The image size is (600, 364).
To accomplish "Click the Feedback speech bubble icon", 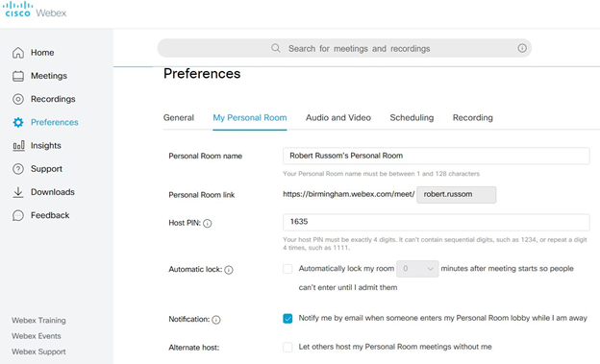I will (18, 216).
